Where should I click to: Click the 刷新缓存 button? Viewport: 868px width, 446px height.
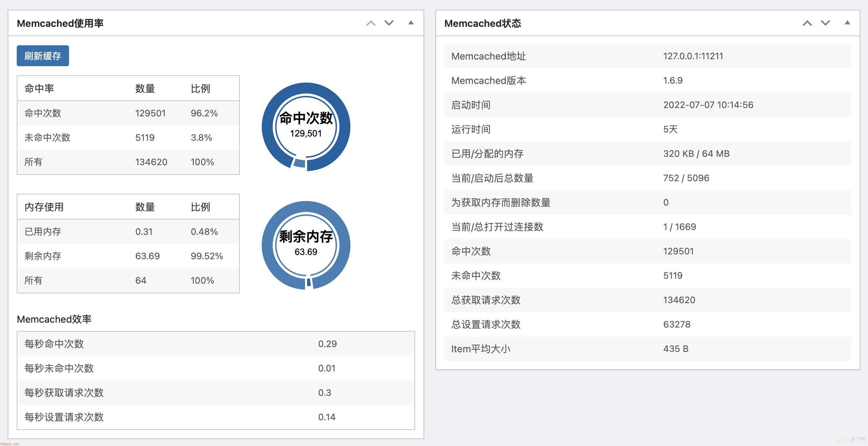(x=43, y=56)
